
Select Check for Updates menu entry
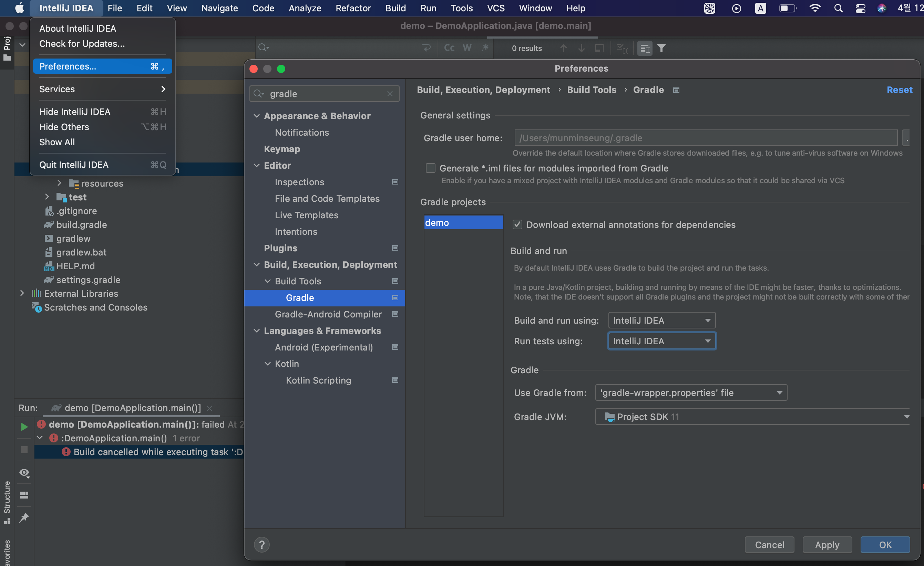click(x=82, y=44)
